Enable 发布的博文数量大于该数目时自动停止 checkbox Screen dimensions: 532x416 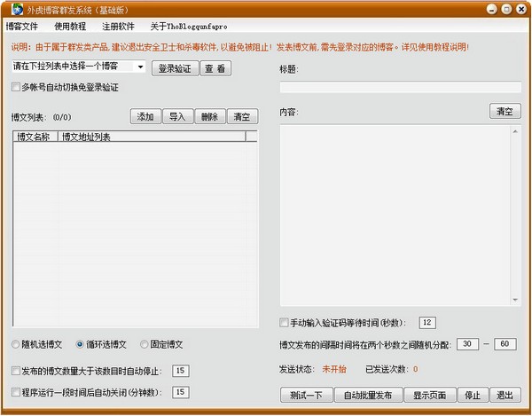16,371
